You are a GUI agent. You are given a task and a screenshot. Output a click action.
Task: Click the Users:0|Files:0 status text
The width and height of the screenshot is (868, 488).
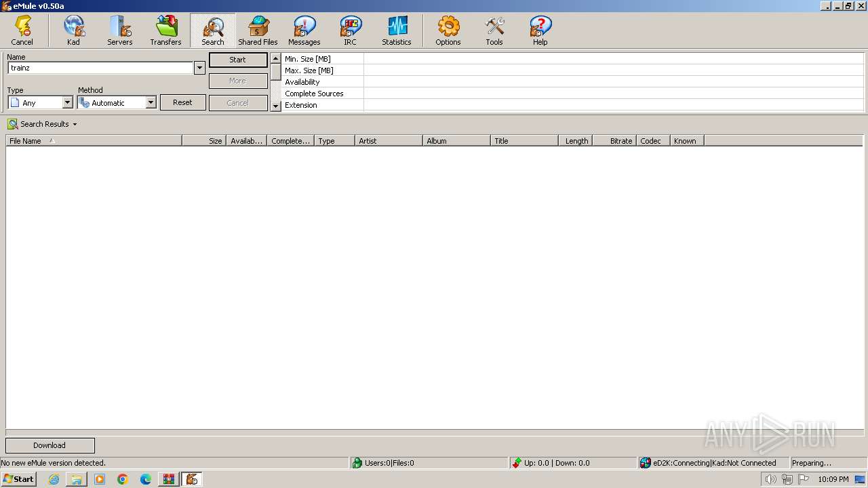[389, 463]
